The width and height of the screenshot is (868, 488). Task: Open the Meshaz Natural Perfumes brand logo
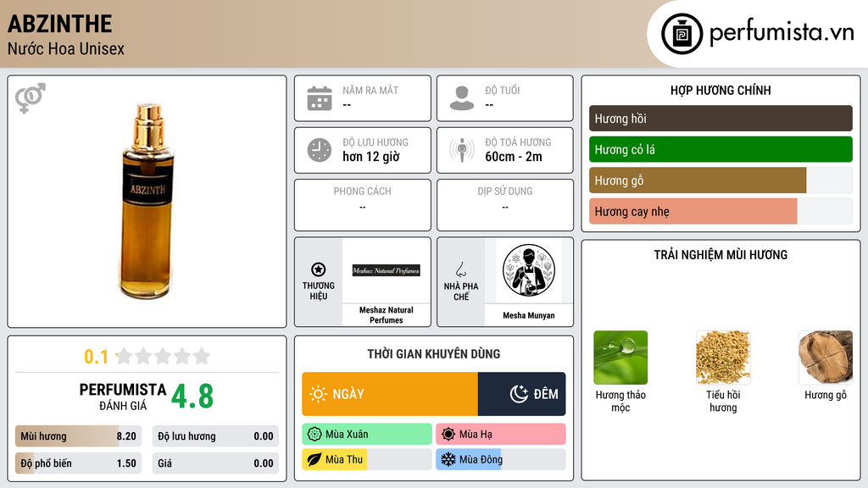point(387,270)
